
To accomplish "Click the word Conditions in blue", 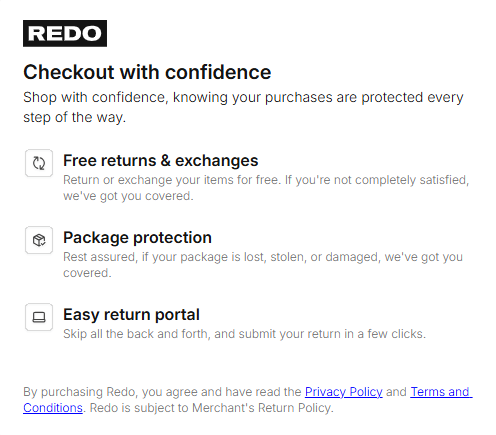I will click(53, 408).
